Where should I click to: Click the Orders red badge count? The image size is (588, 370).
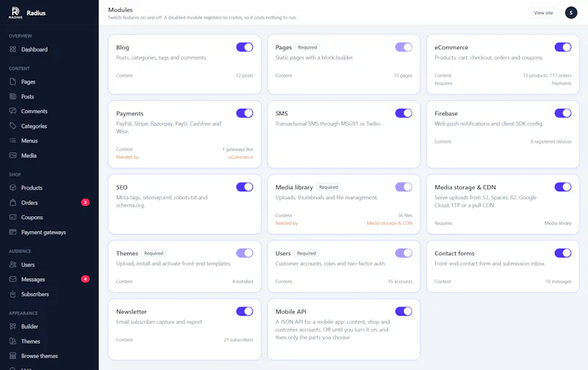coord(85,202)
